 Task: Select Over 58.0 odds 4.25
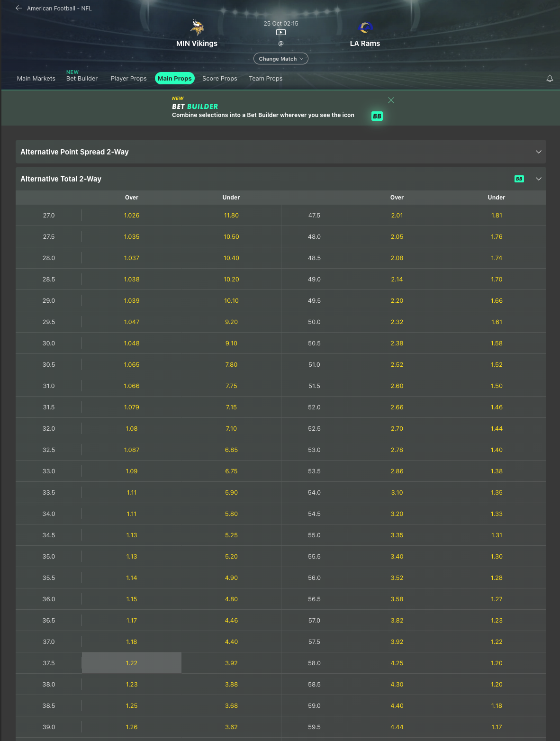click(x=397, y=663)
